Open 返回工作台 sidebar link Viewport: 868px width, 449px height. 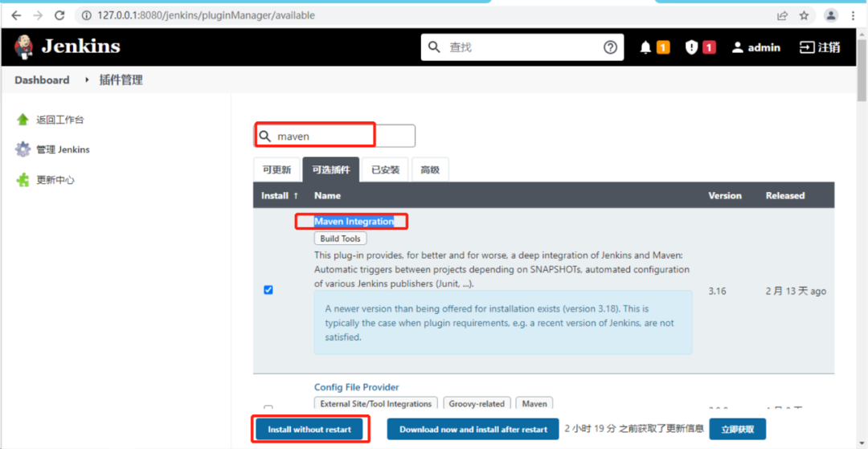click(x=60, y=120)
